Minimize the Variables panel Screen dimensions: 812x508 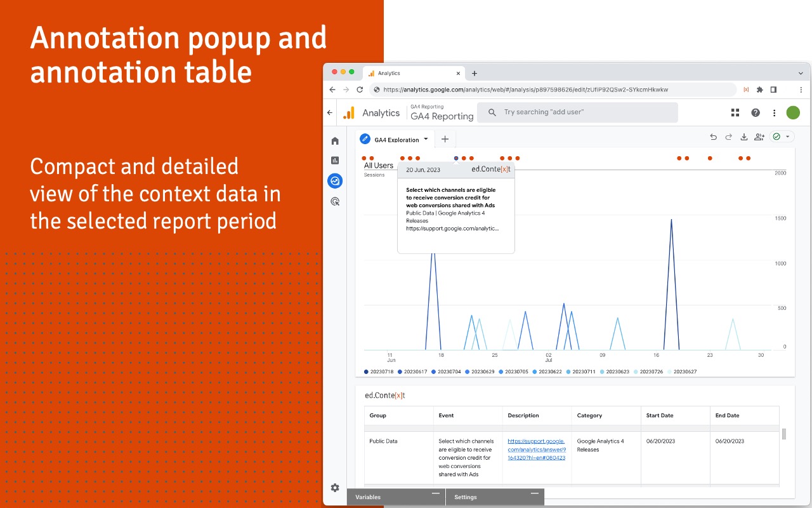coord(435,493)
